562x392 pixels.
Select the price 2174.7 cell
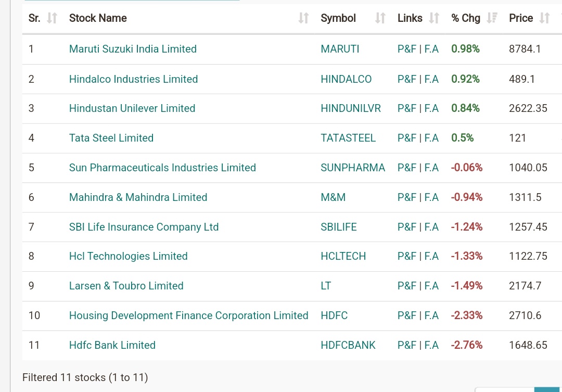pyautogui.click(x=525, y=286)
